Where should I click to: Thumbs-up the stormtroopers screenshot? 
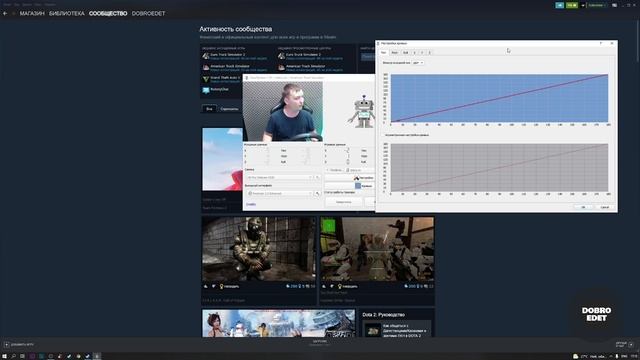click(324, 287)
